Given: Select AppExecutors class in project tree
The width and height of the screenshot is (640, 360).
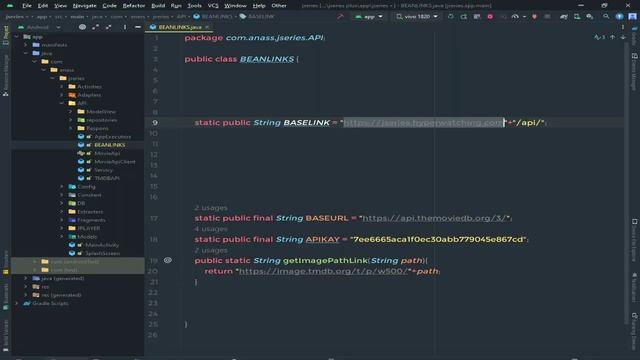Looking at the screenshot, I should [112, 137].
